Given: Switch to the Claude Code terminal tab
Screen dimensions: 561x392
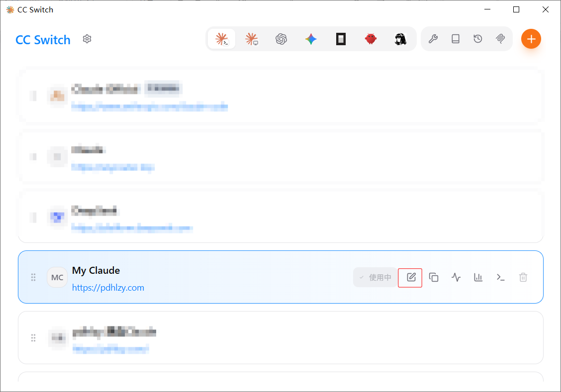Looking at the screenshot, I should pos(222,39).
